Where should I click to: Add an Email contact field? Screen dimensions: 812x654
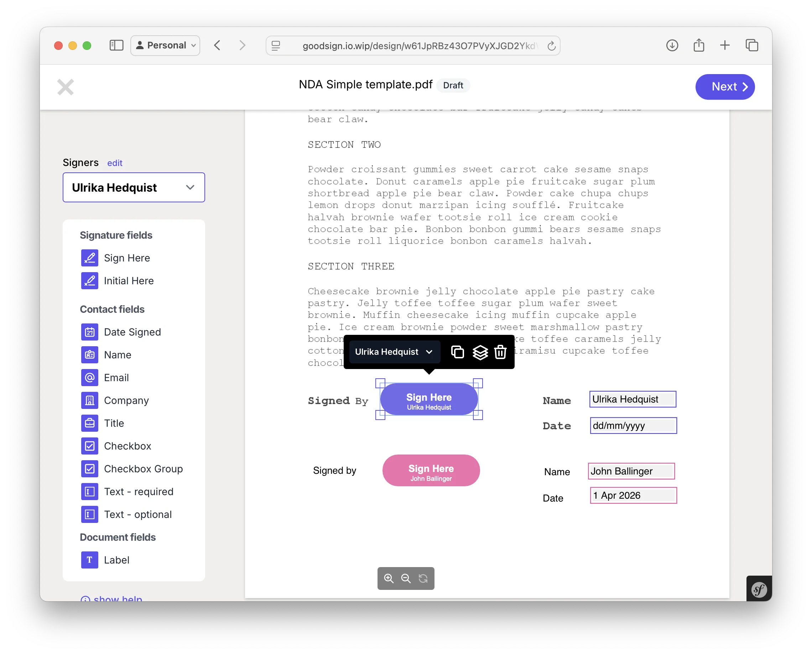pos(116,378)
